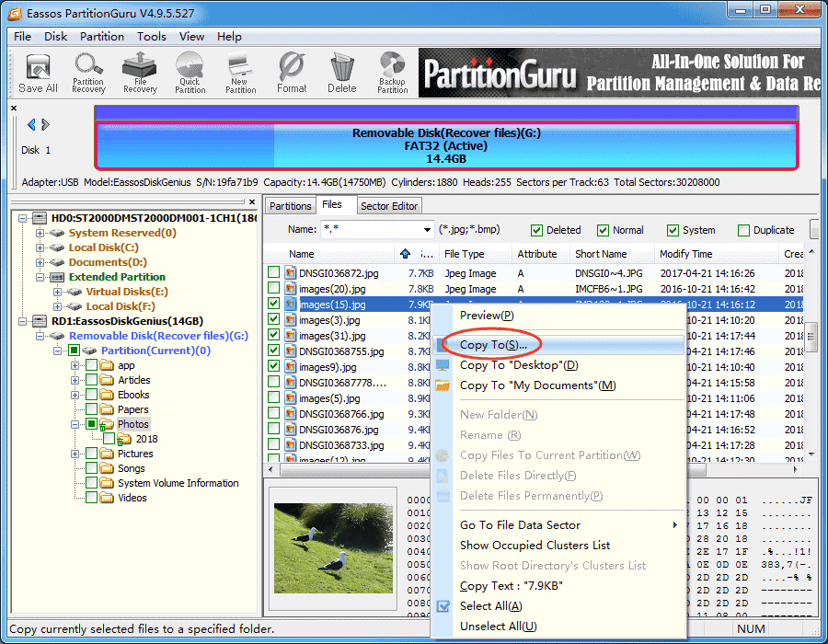828x644 pixels.
Task: Click the Select All checkmark icon
Action: 443,606
